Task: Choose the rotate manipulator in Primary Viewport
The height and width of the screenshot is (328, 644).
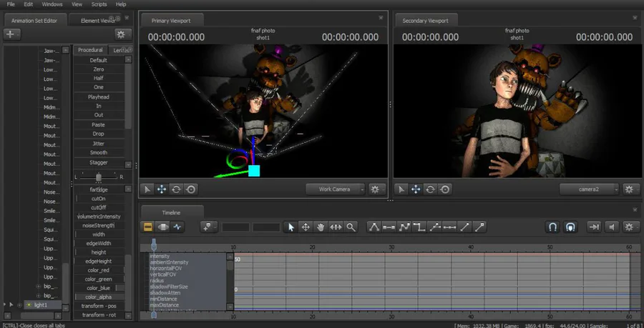Action: [176, 189]
